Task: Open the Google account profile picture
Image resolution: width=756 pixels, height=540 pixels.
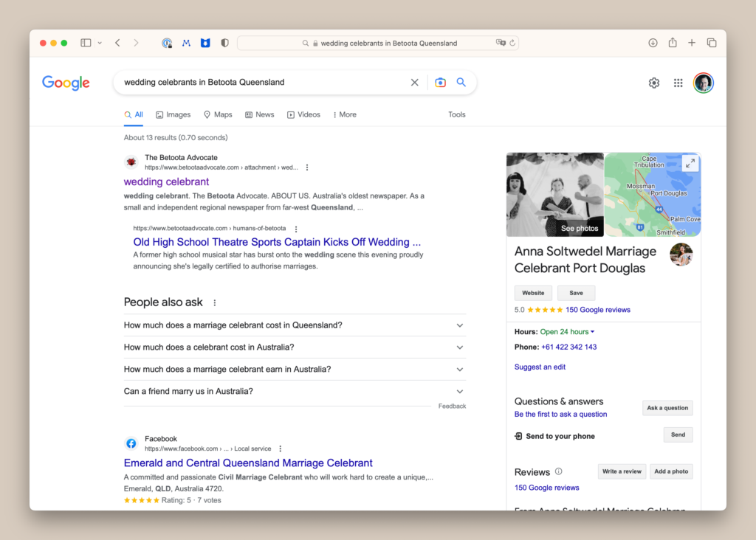Action: pyautogui.click(x=703, y=83)
